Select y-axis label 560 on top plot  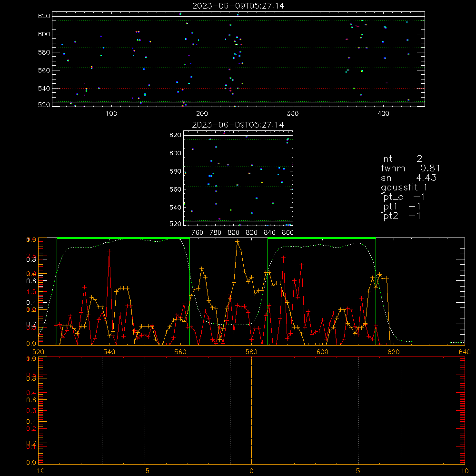(x=44, y=70)
